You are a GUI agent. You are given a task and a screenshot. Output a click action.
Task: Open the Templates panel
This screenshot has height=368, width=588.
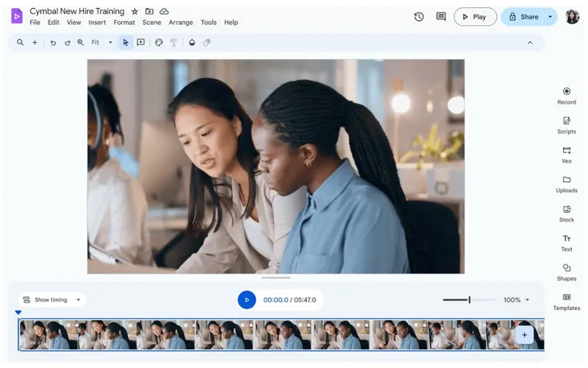tap(567, 302)
